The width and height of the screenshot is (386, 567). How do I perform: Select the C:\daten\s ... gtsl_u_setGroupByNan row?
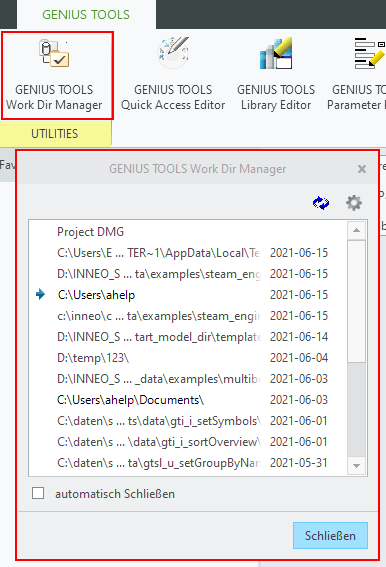188,462
